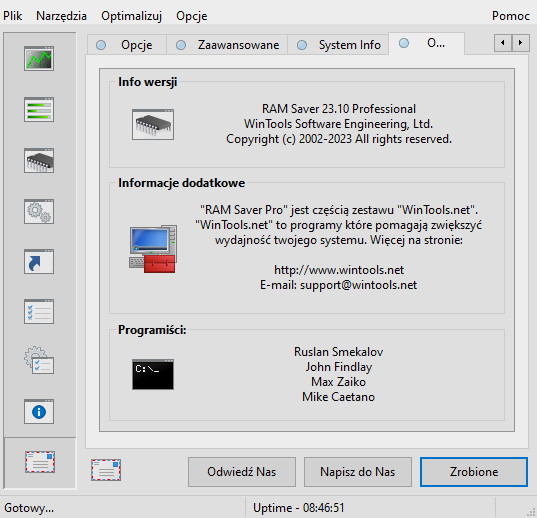This screenshot has height=518, width=537.
Task: Open the gear with checklist sidebar icon
Action: pos(39,360)
